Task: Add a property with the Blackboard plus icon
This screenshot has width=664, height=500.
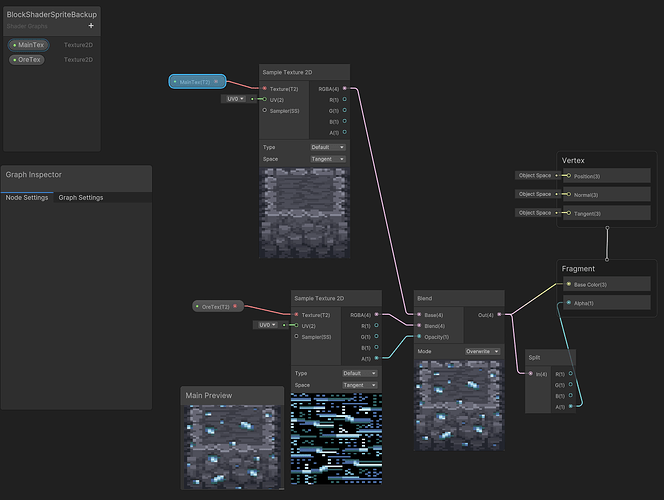Action: (x=91, y=26)
